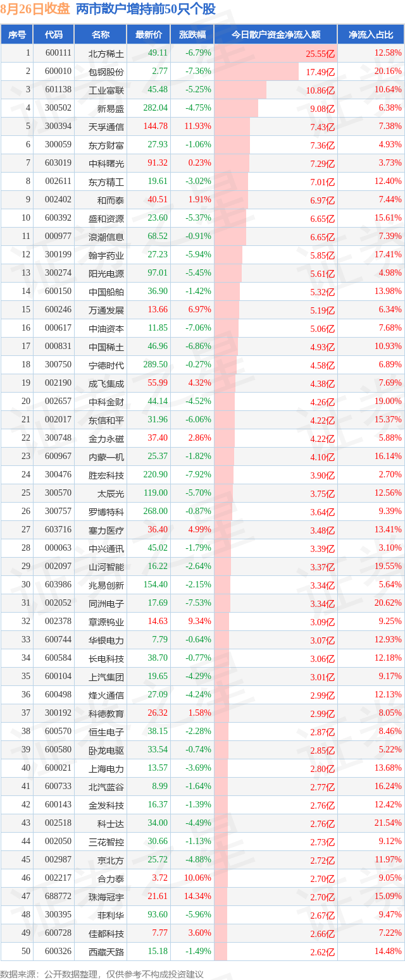Viewport: 405px width, 980px height.
Task: Click the price 289.50 for 宁德时代
Action: tap(156, 365)
